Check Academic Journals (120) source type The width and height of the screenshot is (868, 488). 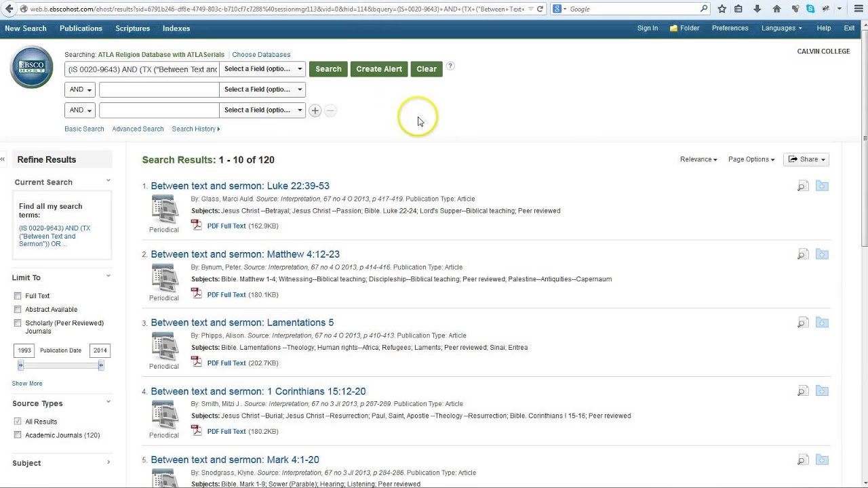pos(18,435)
